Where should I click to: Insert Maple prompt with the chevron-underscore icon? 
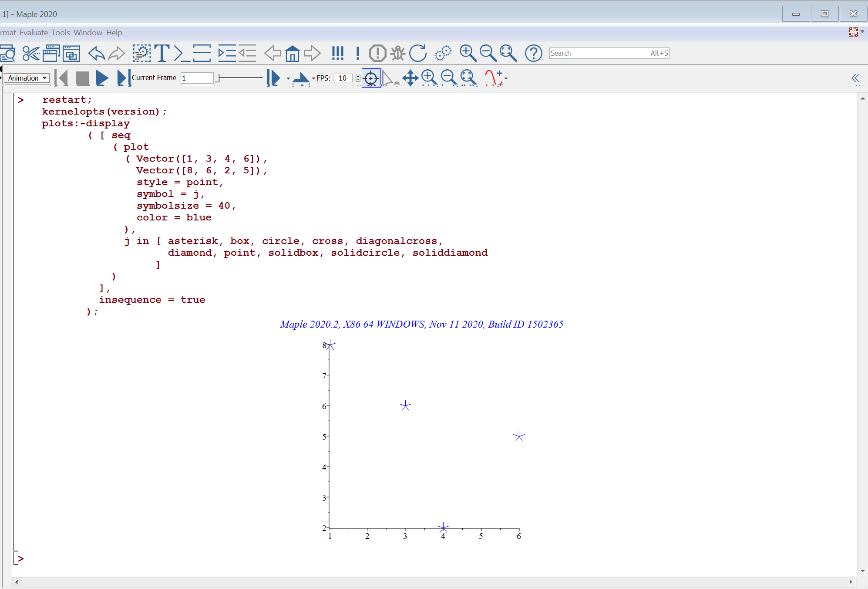click(182, 53)
